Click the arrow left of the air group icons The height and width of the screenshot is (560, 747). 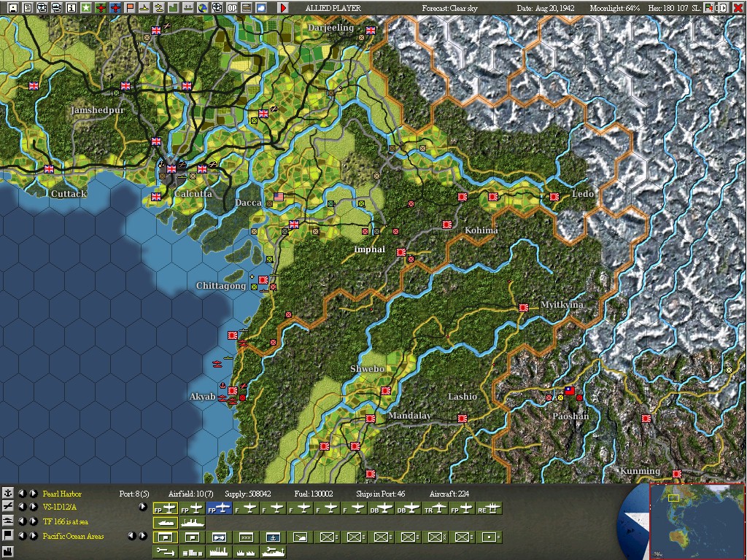(142, 507)
